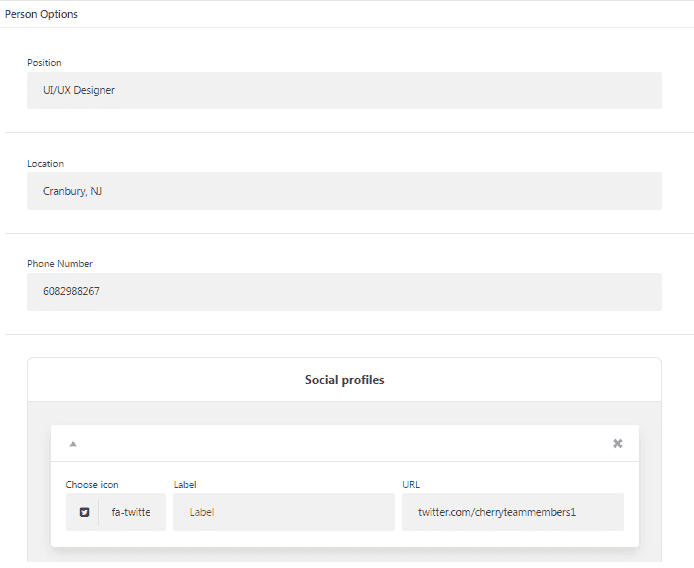Click the URL caption above the URL input
The width and height of the screenshot is (694, 568).
(411, 485)
